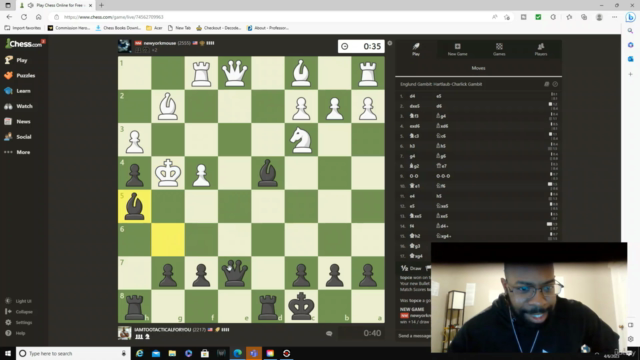Click the empty highlighted yellow square
The image size is (640, 360).
click(168, 240)
